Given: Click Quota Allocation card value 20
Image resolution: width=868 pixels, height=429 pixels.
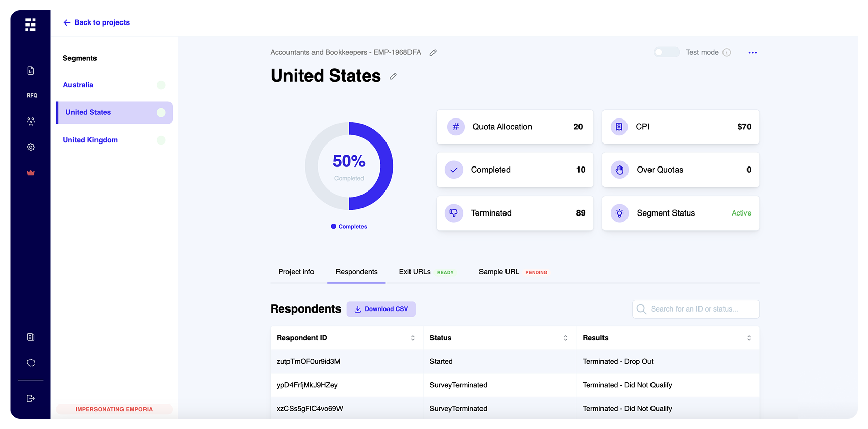Looking at the screenshot, I should coord(578,127).
